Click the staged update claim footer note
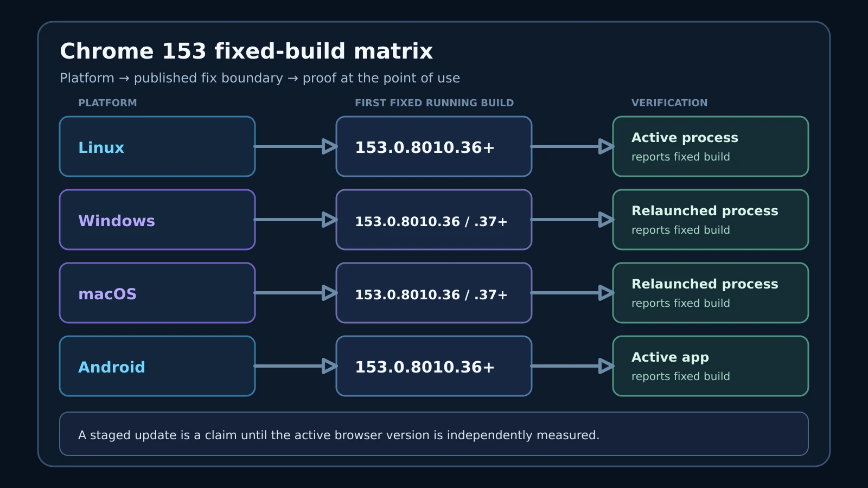868x488 pixels. point(434,434)
